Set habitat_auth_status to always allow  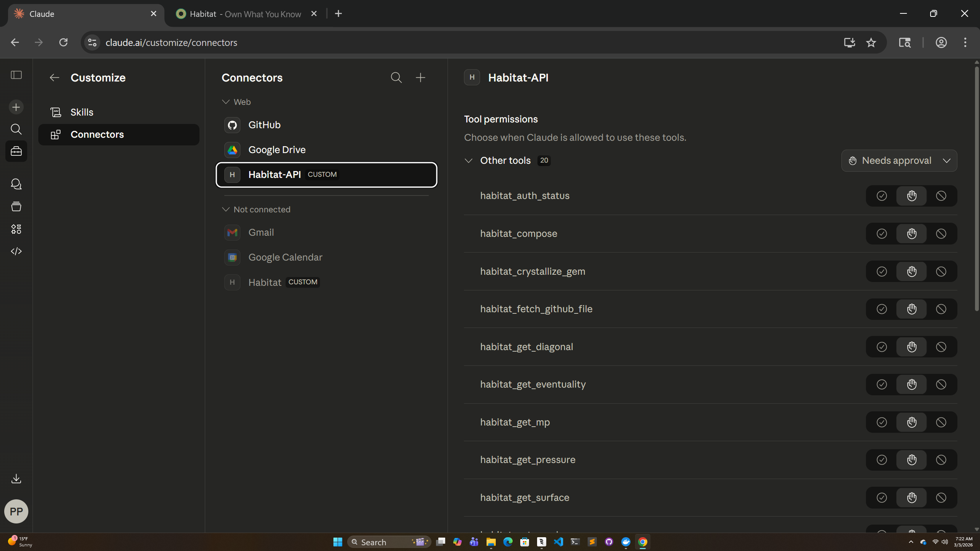click(882, 196)
